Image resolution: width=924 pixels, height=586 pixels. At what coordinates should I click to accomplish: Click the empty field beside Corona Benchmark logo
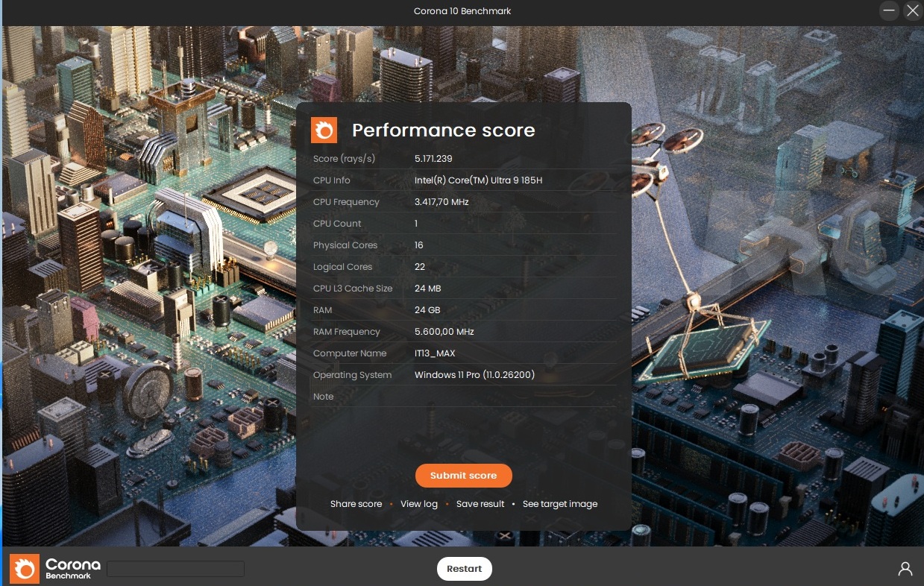tap(175, 569)
